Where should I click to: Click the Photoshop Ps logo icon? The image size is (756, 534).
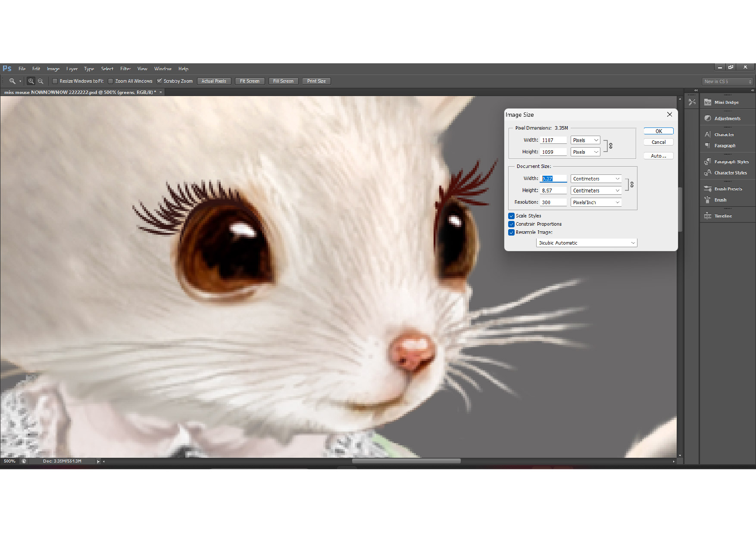pos(7,68)
